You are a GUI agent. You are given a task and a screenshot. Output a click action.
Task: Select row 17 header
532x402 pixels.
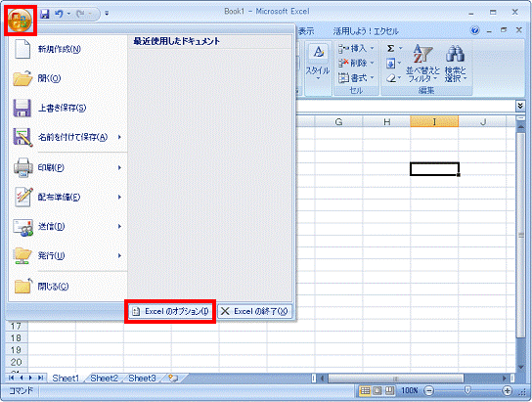[16, 327]
